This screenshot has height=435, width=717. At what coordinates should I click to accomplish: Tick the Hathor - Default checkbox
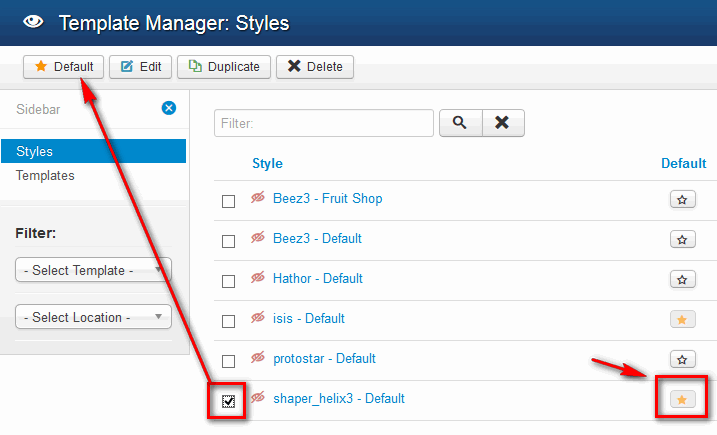pyautogui.click(x=229, y=281)
